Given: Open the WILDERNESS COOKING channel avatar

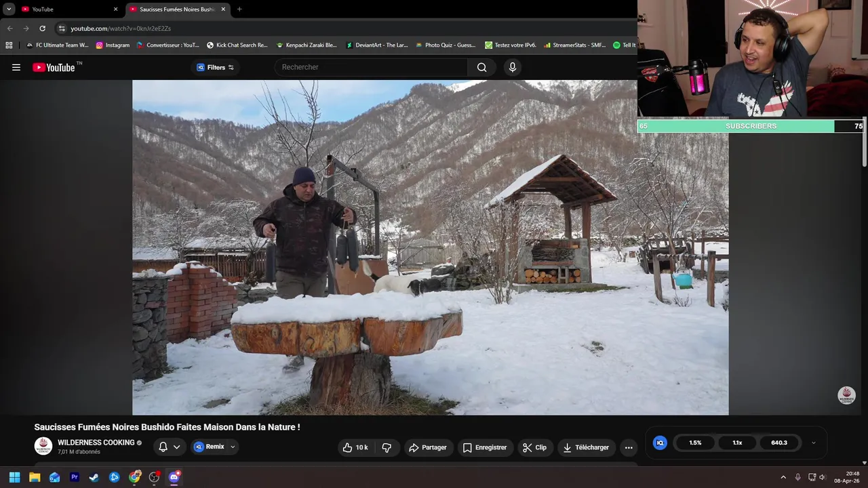Looking at the screenshot, I should click(43, 446).
